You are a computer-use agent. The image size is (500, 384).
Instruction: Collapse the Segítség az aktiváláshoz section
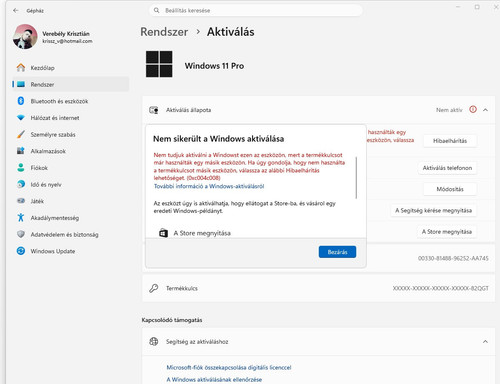coord(485,342)
